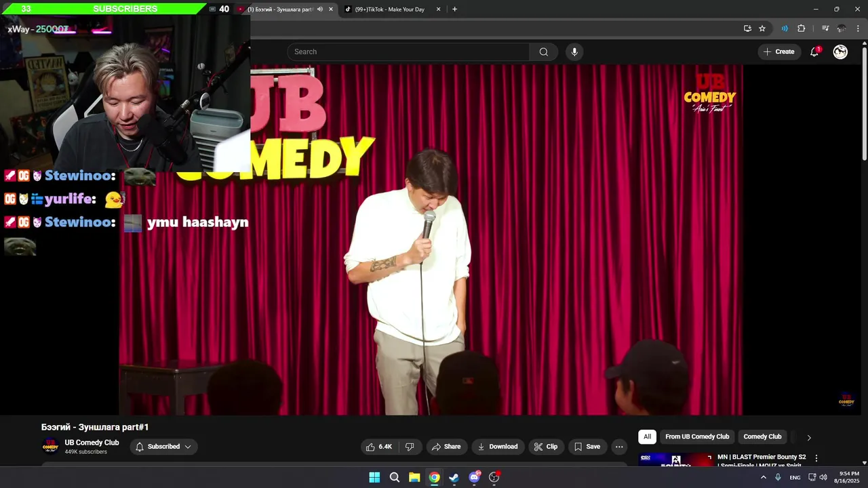Open options for MN BLAST Premier video

[x=816, y=458]
